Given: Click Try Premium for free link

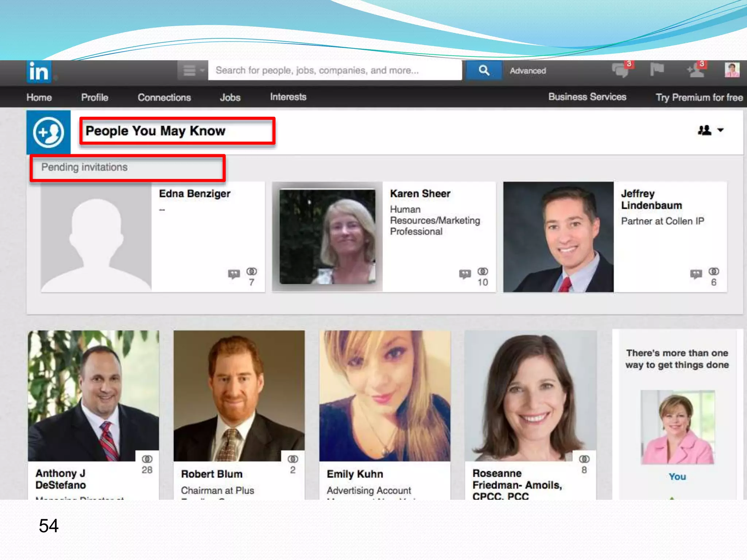Looking at the screenshot, I should point(699,97).
